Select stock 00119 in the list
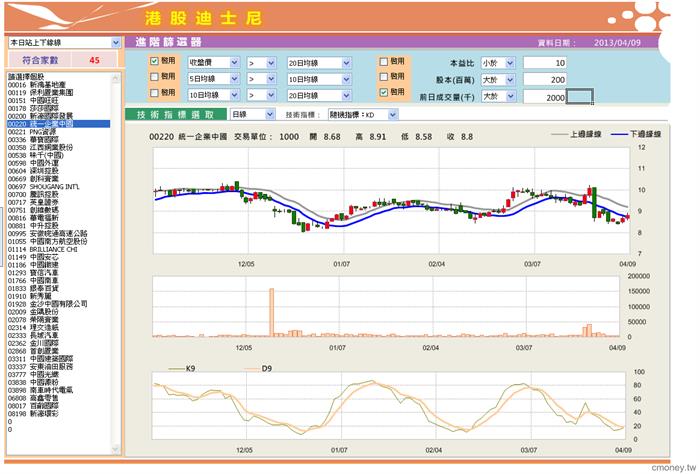 pos(58,92)
